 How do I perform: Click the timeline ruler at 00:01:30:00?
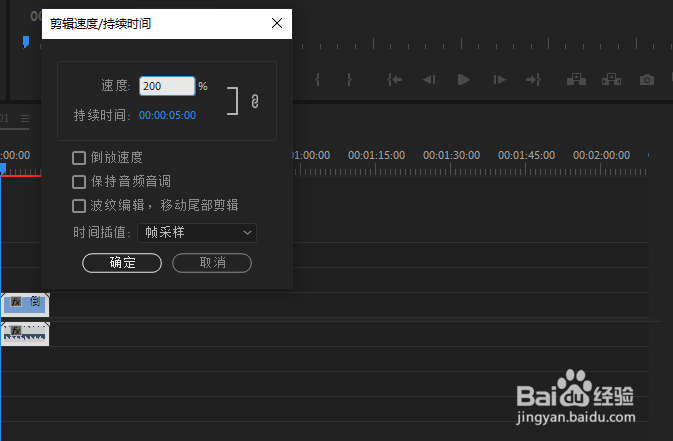click(x=452, y=155)
